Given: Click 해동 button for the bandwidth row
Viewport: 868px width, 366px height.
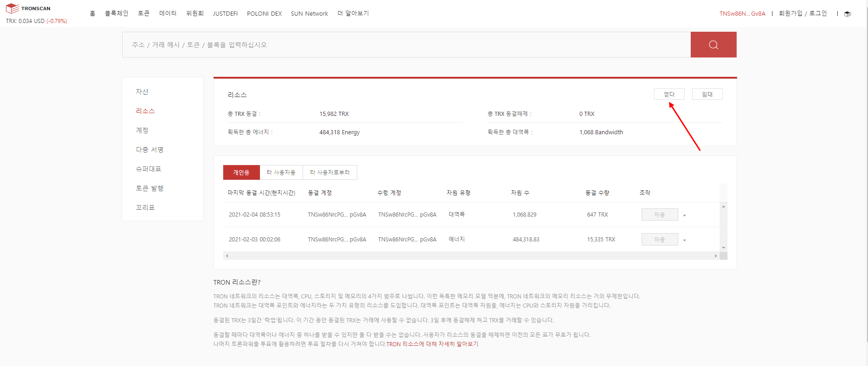Looking at the screenshot, I should click(x=659, y=215).
